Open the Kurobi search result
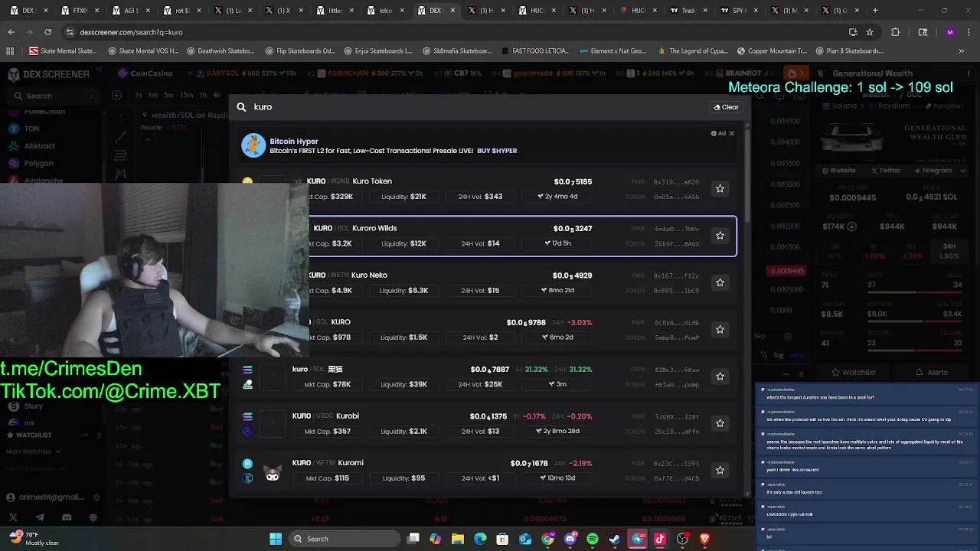This screenshot has height=551, width=980. pos(486,423)
